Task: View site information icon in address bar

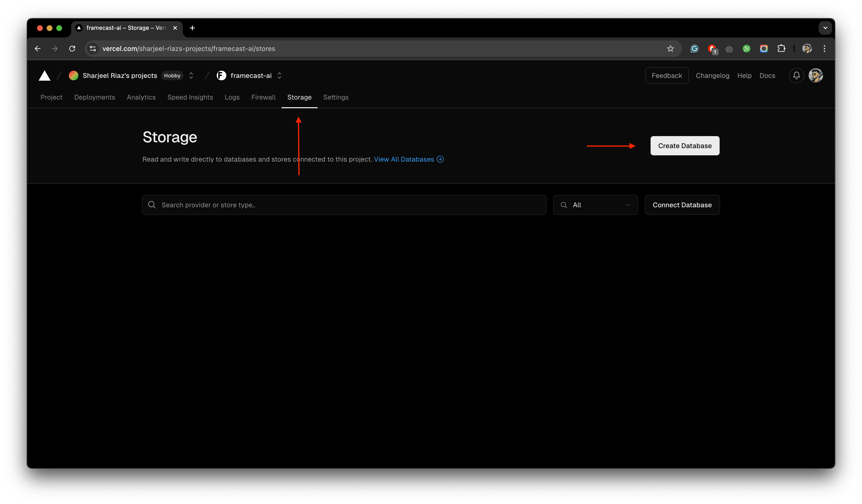Action: click(93, 49)
